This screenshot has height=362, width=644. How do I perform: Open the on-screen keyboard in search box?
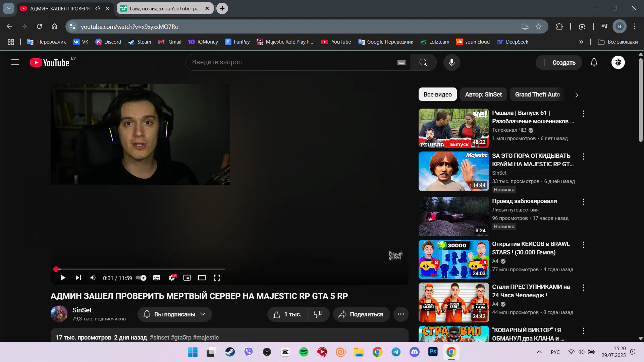point(401,62)
